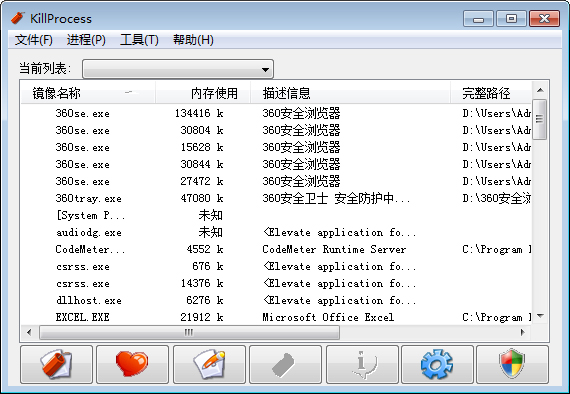Open the 文件(F) menu
Viewport: 570px width, 394px height.
[33, 40]
